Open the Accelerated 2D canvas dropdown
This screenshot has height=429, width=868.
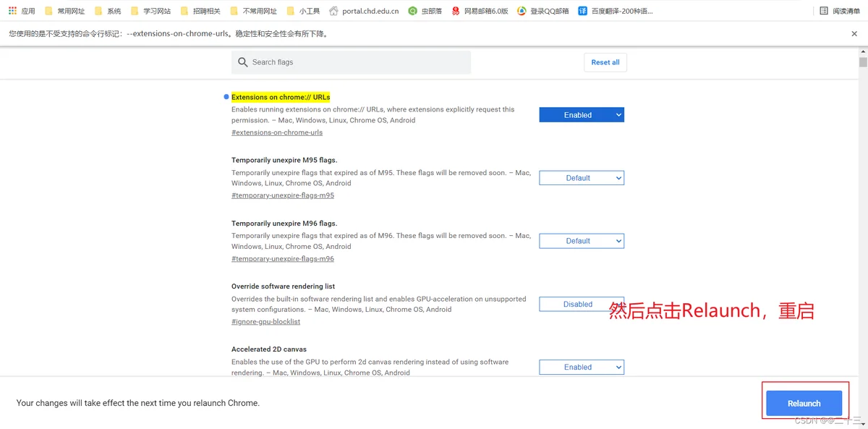[582, 368]
